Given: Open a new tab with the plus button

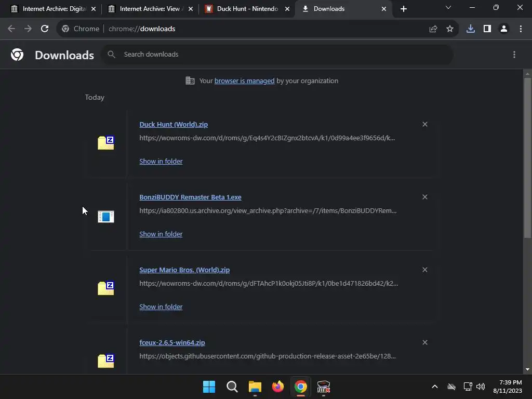Looking at the screenshot, I should tap(403, 9).
